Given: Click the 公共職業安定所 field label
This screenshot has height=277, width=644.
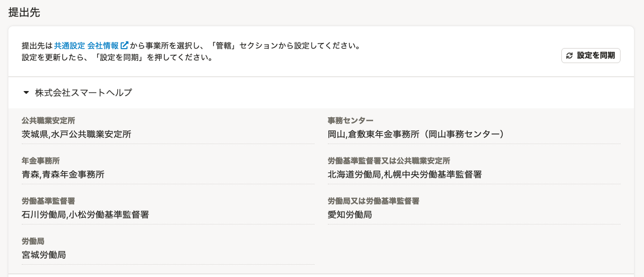Looking at the screenshot, I should (x=48, y=121).
